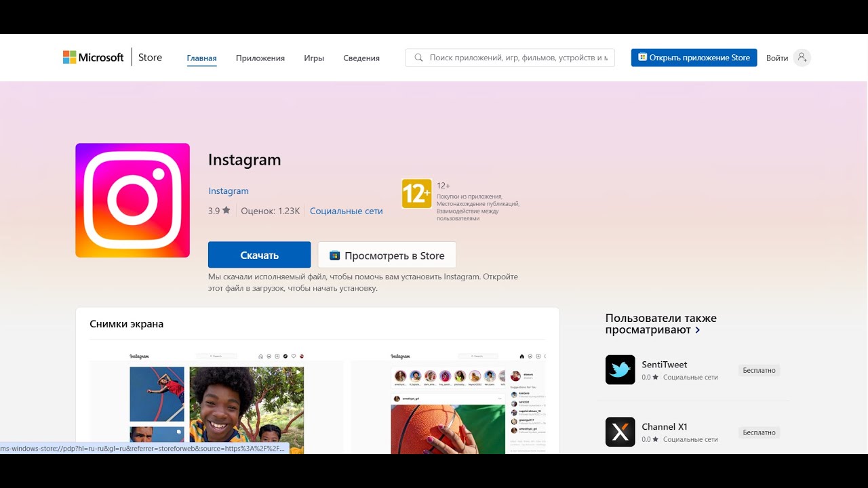The height and width of the screenshot is (488, 868).
Task: Open first Instagram screenshot thumbnail
Action: [x=216, y=402]
